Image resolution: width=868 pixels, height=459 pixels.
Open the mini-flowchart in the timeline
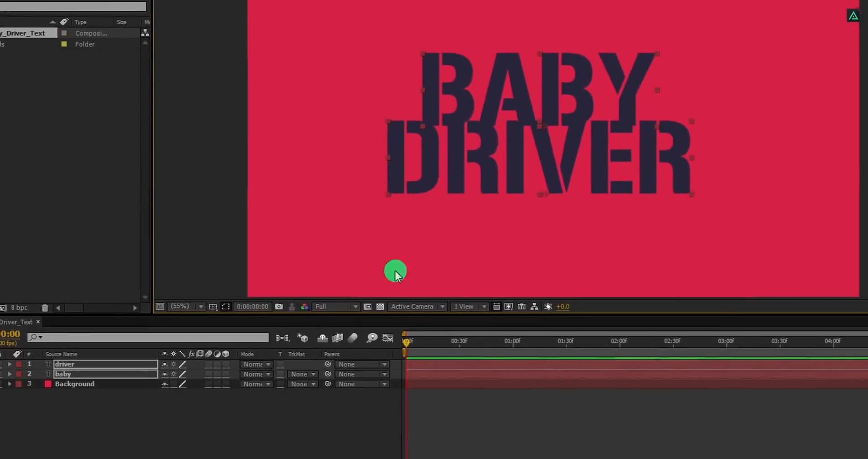coord(283,338)
